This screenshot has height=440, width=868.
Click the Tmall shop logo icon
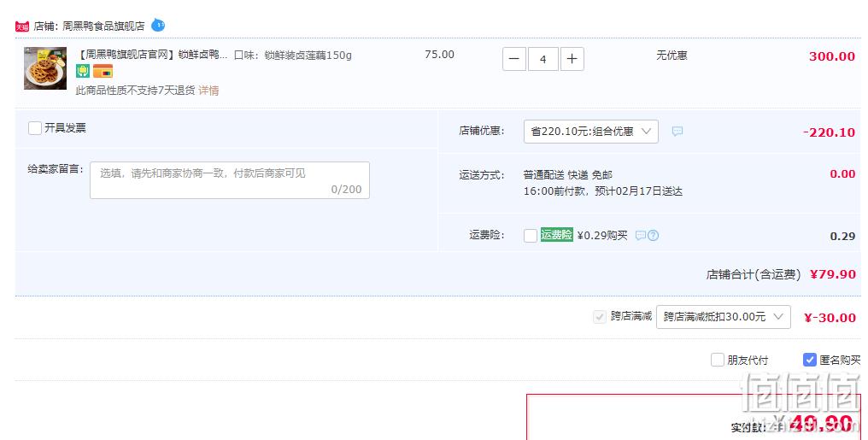pos(22,26)
